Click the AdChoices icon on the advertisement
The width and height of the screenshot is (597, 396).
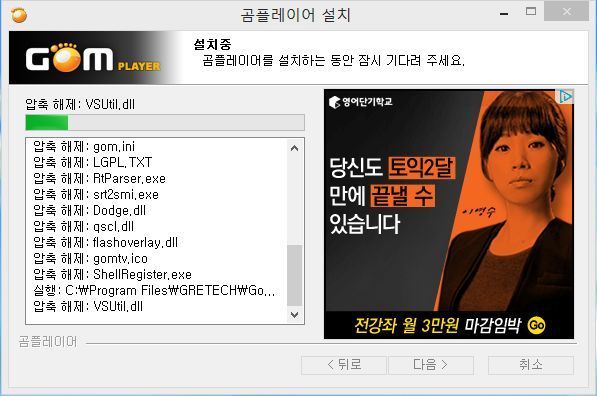pyautogui.click(x=565, y=96)
